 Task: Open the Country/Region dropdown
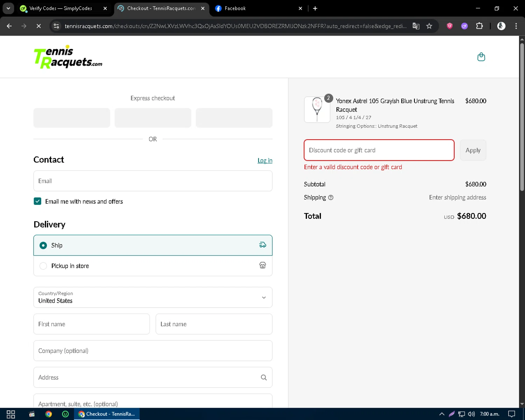pos(153,297)
